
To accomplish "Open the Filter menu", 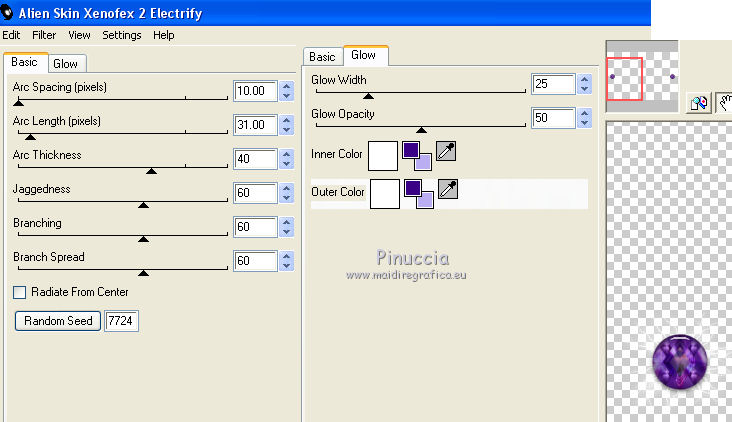I will (x=44, y=35).
